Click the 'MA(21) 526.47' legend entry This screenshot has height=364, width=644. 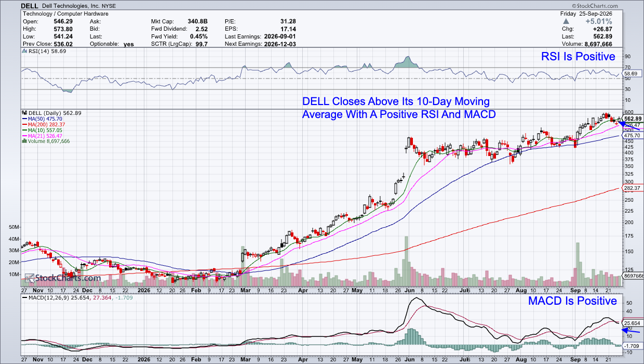(45, 136)
